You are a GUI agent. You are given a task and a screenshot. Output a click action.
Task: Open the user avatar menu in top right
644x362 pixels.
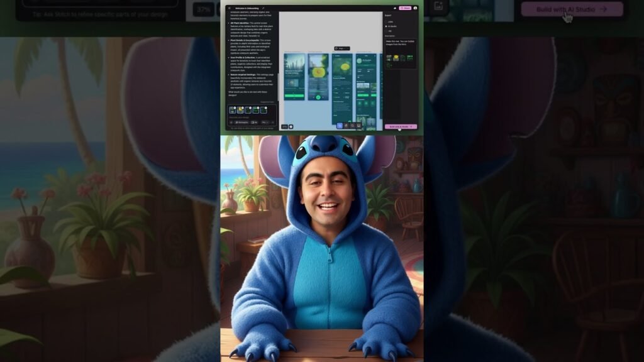416,8
